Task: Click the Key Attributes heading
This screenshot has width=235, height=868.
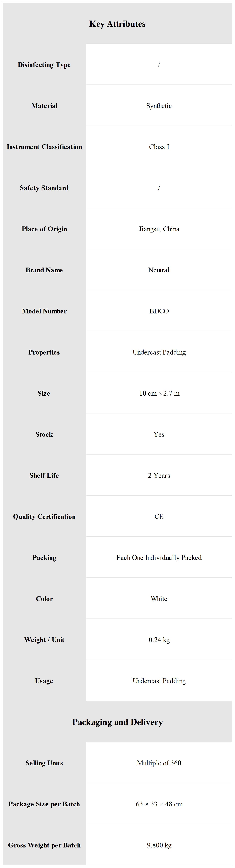Action: pyautogui.click(x=117, y=24)
